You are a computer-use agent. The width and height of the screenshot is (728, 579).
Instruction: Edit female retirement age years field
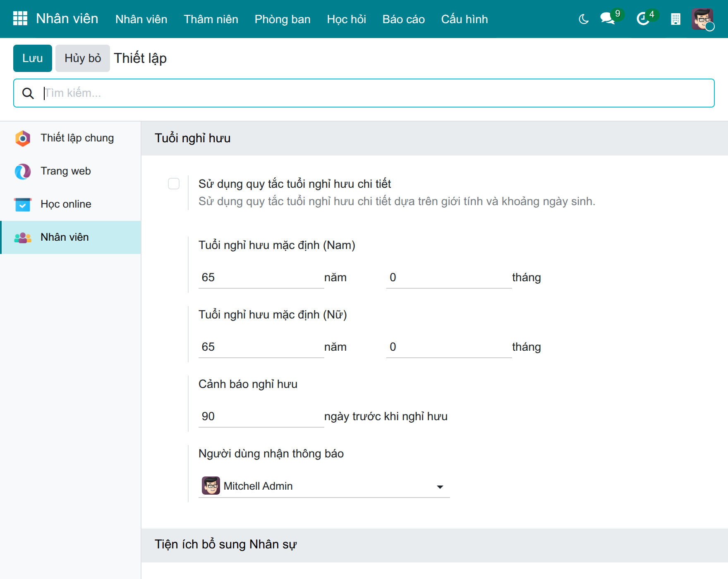(261, 347)
